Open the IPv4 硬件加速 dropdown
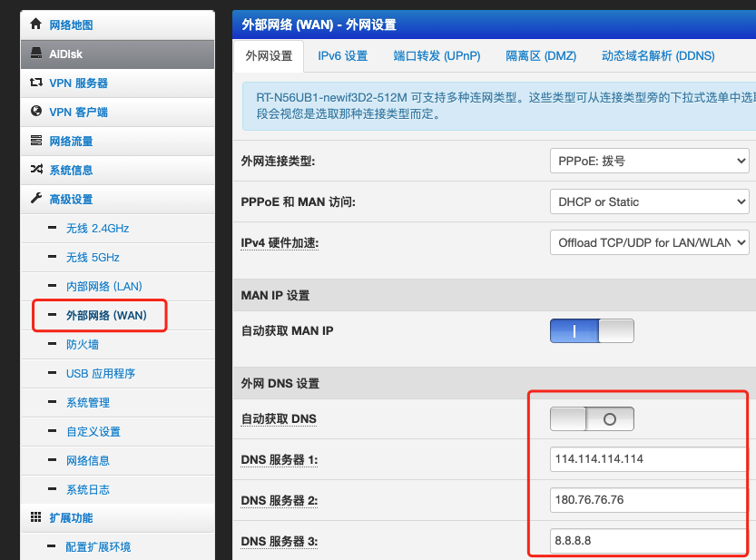This screenshot has height=560, width=756. [649, 242]
